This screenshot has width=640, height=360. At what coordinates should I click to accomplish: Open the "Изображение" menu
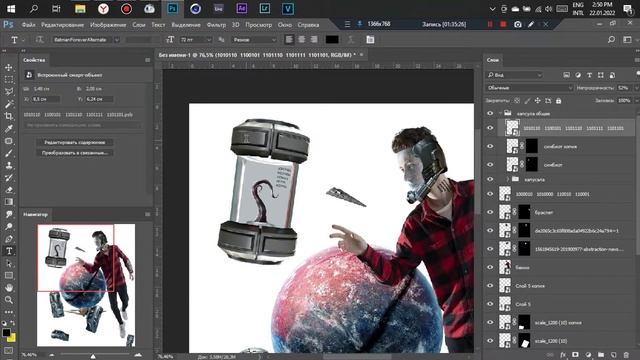(108, 25)
